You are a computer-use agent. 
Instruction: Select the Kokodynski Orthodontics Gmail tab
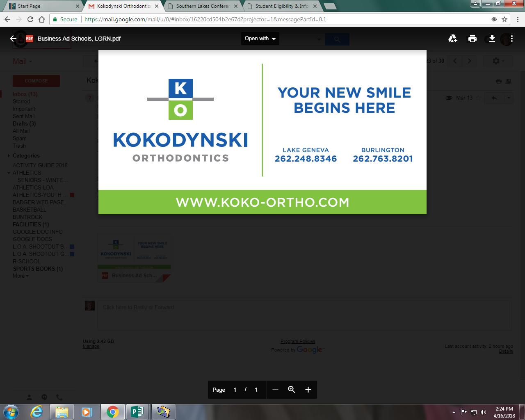(x=124, y=6)
